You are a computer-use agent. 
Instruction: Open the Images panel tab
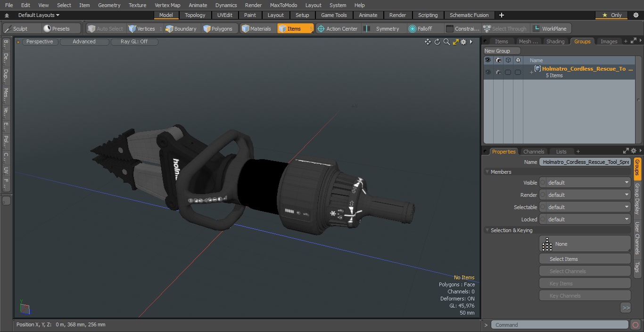tap(609, 41)
